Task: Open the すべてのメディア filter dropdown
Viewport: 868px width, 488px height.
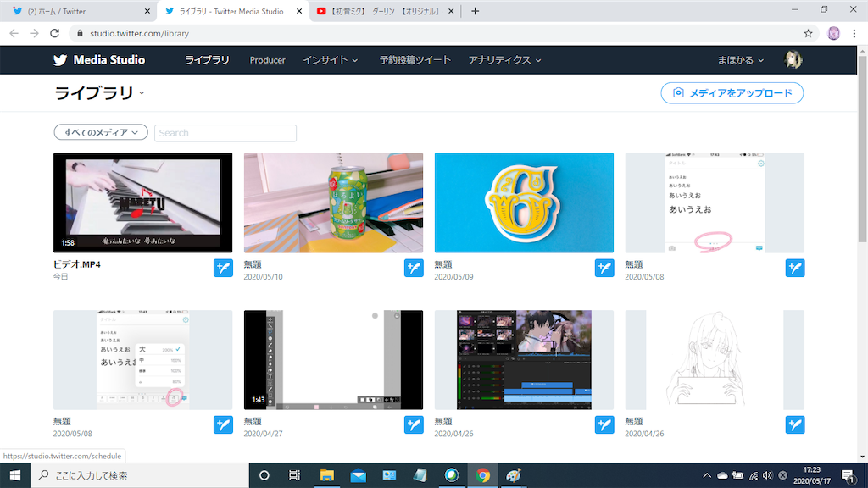Action: click(x=102, y=132)
